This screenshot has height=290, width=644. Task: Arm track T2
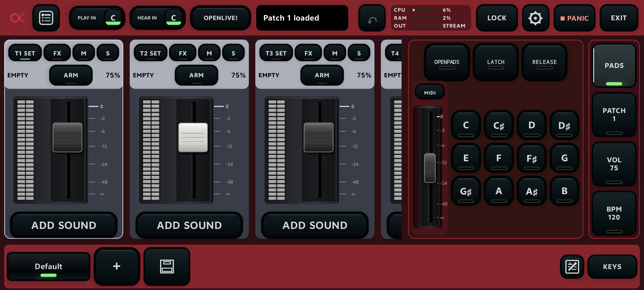(196, 75)
